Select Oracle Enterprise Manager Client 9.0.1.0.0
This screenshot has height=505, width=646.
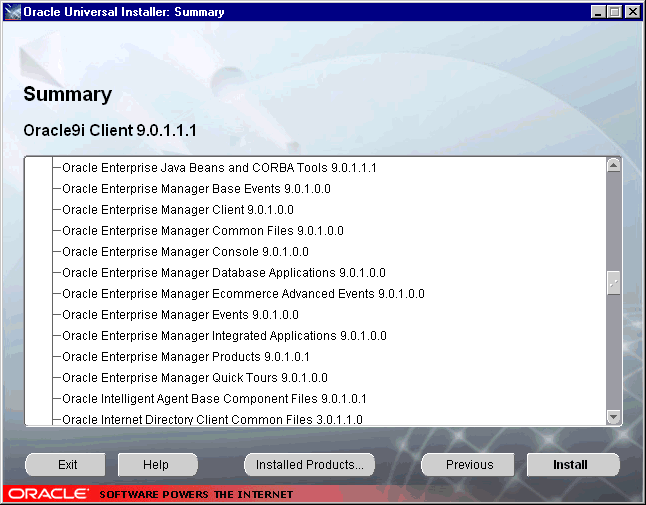click(x=178, y=210)
